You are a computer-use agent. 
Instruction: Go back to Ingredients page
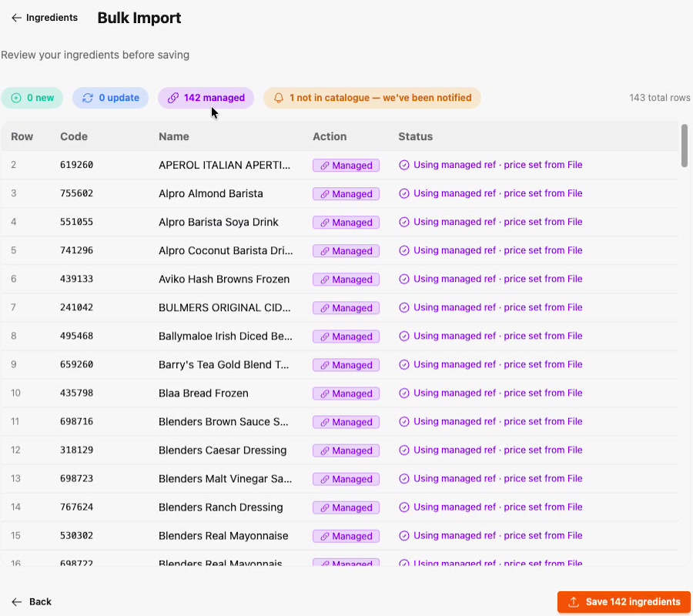pos(44,18)
